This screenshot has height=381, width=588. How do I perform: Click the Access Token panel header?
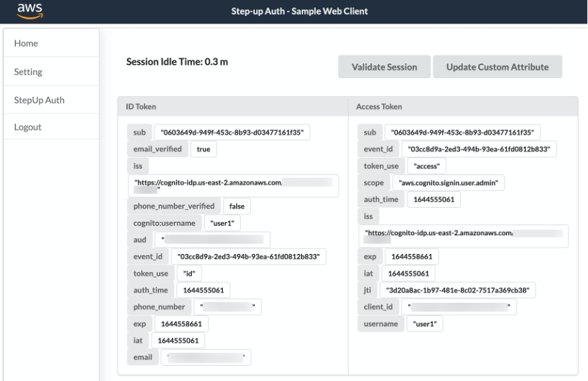pos(463,106)
